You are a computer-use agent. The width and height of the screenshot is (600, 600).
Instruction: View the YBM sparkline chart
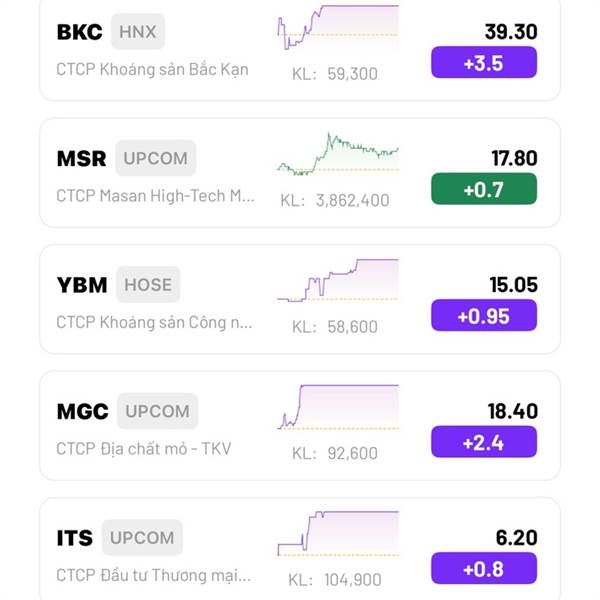[x=338, y=280]
